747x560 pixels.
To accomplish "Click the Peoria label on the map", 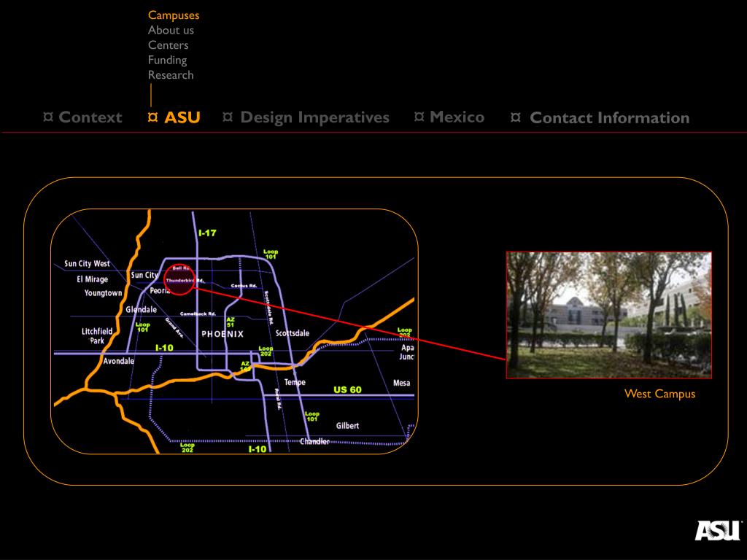I will point(160,290).
